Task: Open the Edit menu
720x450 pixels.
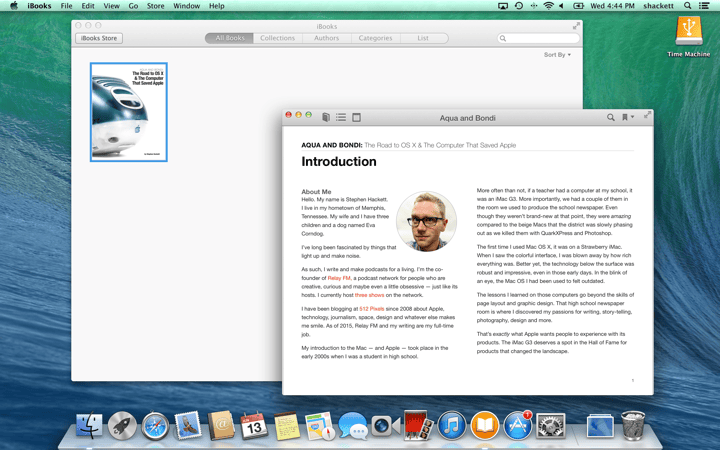Action: 88,6
